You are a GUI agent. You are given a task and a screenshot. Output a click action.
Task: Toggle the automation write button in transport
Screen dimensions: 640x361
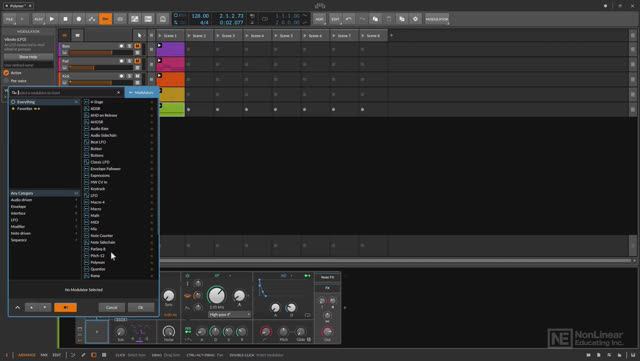click(x=92, y=19)
